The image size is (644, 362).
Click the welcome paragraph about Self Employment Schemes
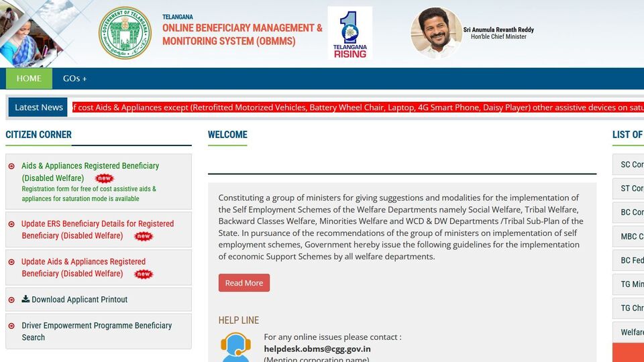click(x=401, y=227)
